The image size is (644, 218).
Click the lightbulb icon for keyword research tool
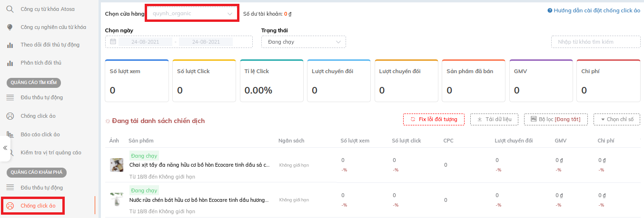(x=10, y=27)
